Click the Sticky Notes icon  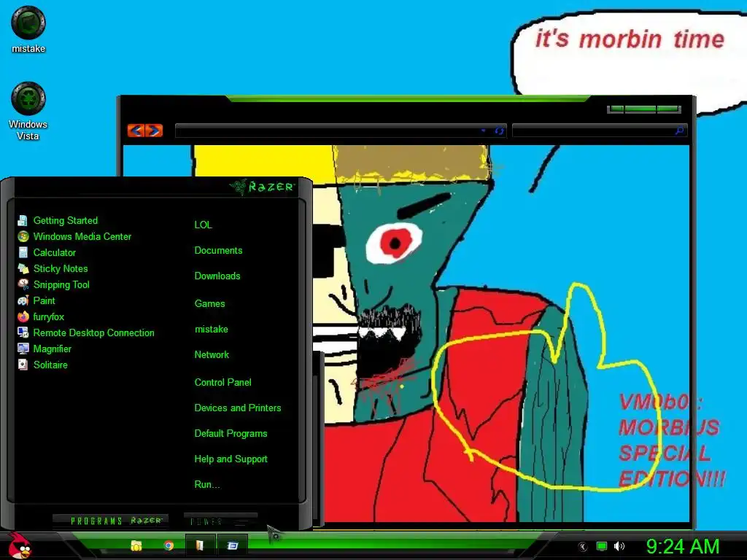[23, 268]
